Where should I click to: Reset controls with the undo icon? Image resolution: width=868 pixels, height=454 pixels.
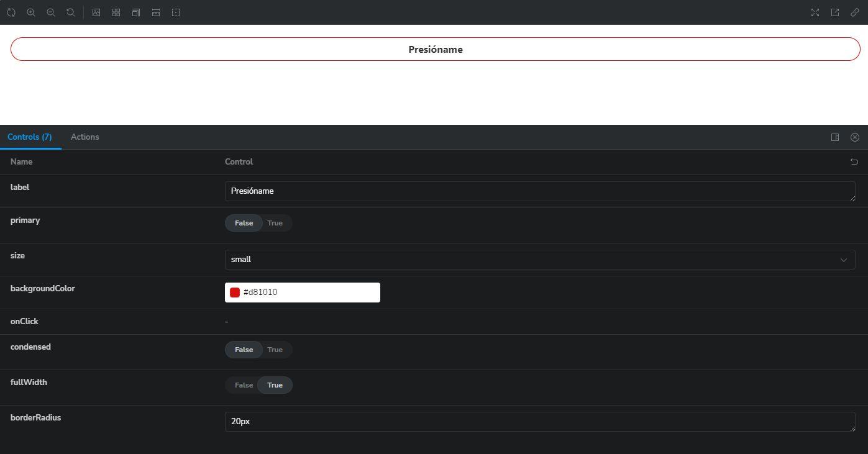click(854, 161)
